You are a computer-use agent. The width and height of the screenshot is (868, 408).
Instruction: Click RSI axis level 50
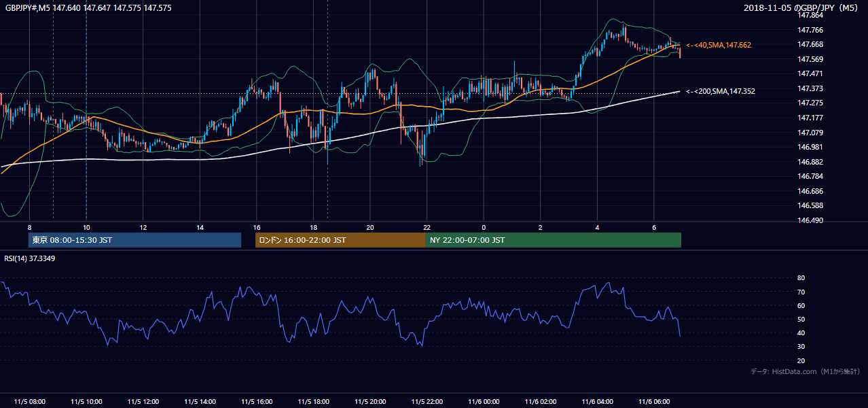coord(801,319)
